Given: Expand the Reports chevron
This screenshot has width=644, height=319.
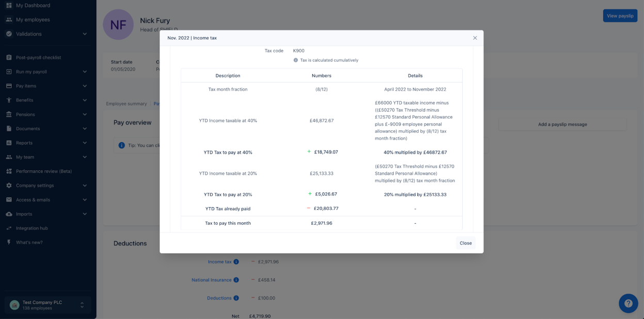Looking at the screenshot, I should coord(85,143).
